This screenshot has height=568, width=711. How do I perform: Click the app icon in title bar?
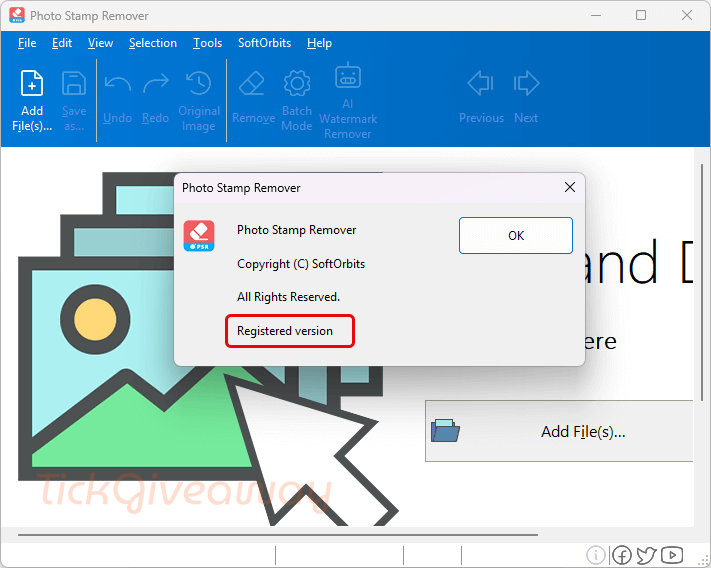click(x=17, y=15)
